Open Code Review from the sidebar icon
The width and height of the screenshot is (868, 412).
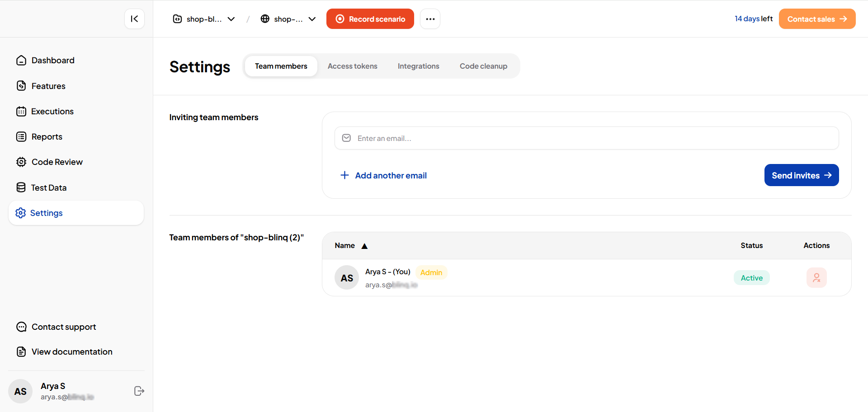click(x=21, y=162)
